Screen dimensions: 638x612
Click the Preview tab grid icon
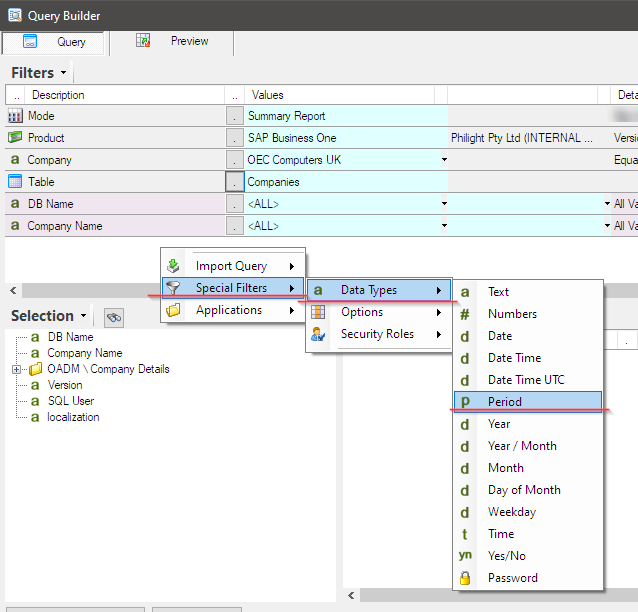[143, 40]
